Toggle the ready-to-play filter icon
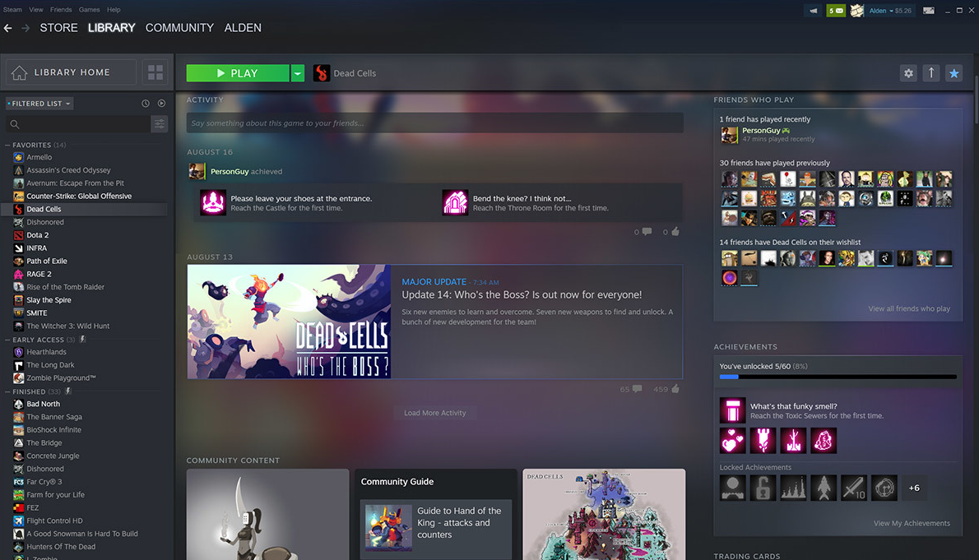The height and width of the screenshot is (560, 979). 161,104
